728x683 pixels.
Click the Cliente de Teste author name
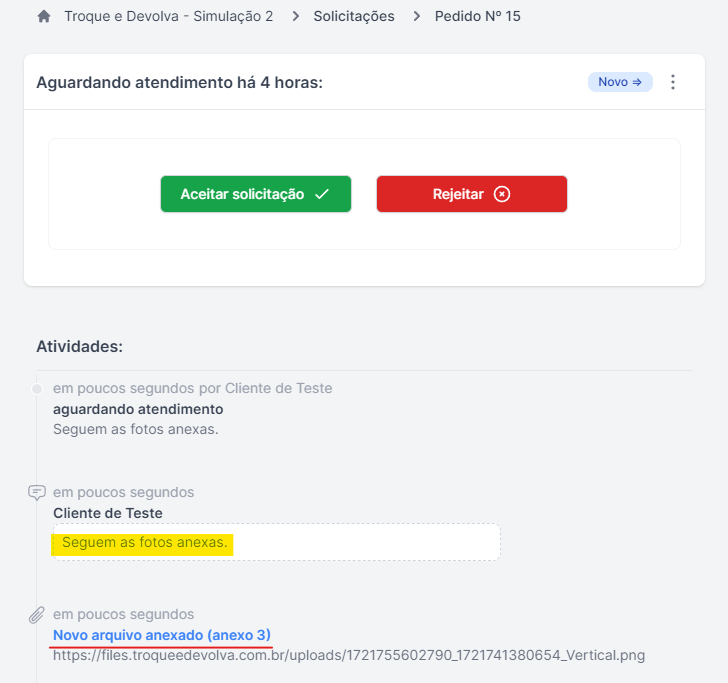coord(108,514)
